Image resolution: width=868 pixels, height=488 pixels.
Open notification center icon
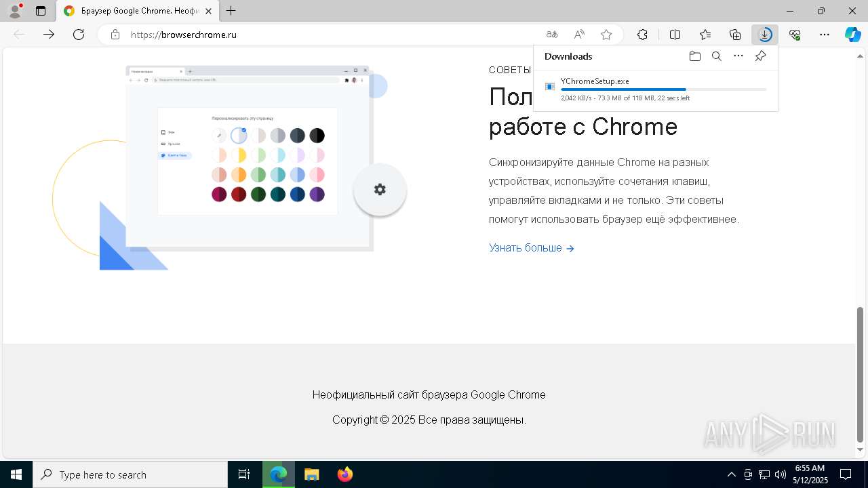click(x=846, y=474)
